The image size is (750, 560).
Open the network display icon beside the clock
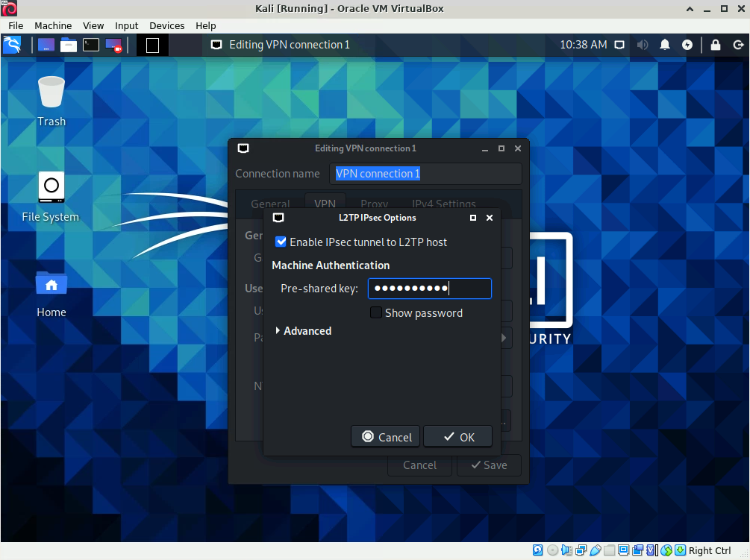[x=619, y=45]
